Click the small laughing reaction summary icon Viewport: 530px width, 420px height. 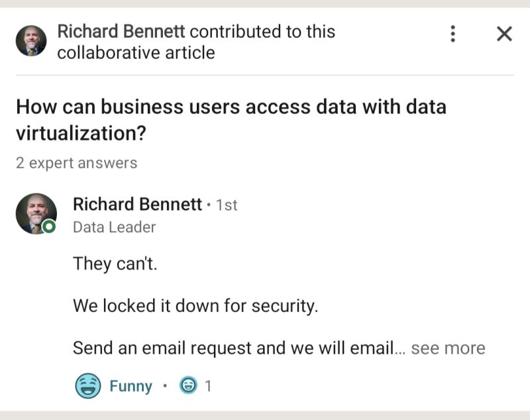[x=188, y=386]
